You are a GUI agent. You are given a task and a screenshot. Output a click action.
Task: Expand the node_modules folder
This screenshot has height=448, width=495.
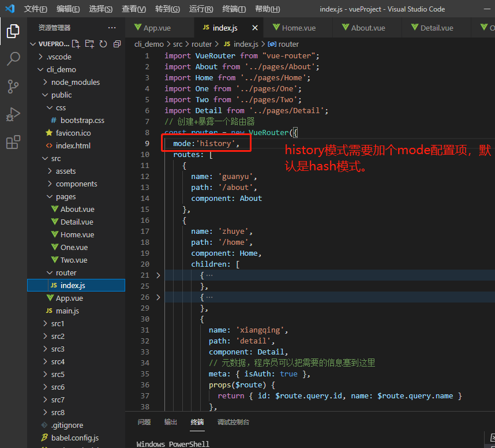pos(76,82)
